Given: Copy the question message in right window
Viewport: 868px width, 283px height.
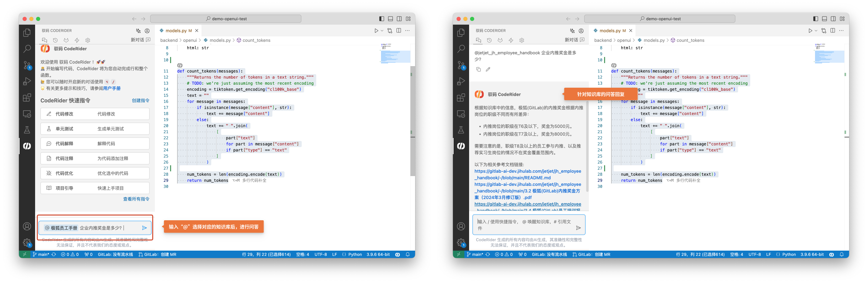Looking at the screenshot, I should [x=479, y=69].
